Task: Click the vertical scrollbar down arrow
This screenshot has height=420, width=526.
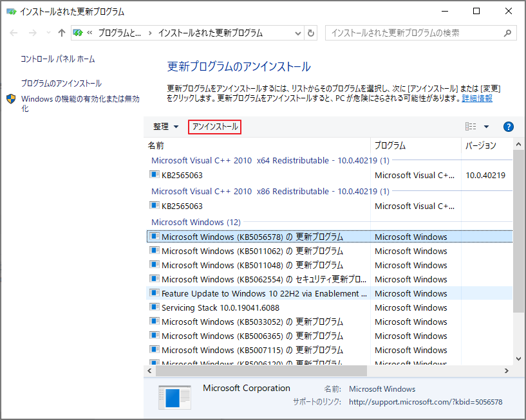Action: click(518, 359)
